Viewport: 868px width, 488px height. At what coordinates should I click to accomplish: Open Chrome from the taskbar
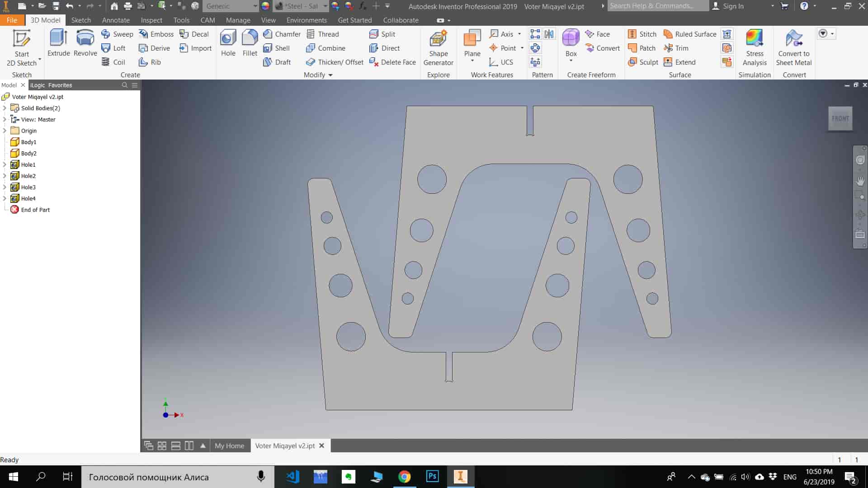click(x=404, y=477)
